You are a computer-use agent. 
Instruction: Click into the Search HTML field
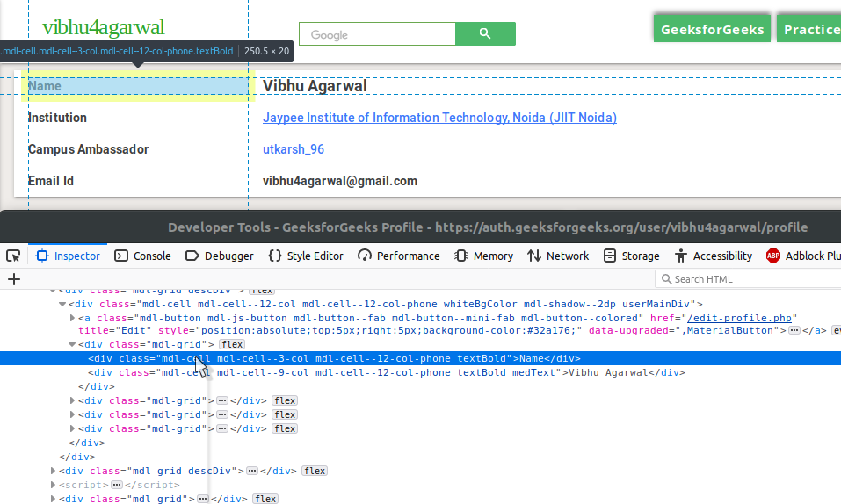(748, 279)
